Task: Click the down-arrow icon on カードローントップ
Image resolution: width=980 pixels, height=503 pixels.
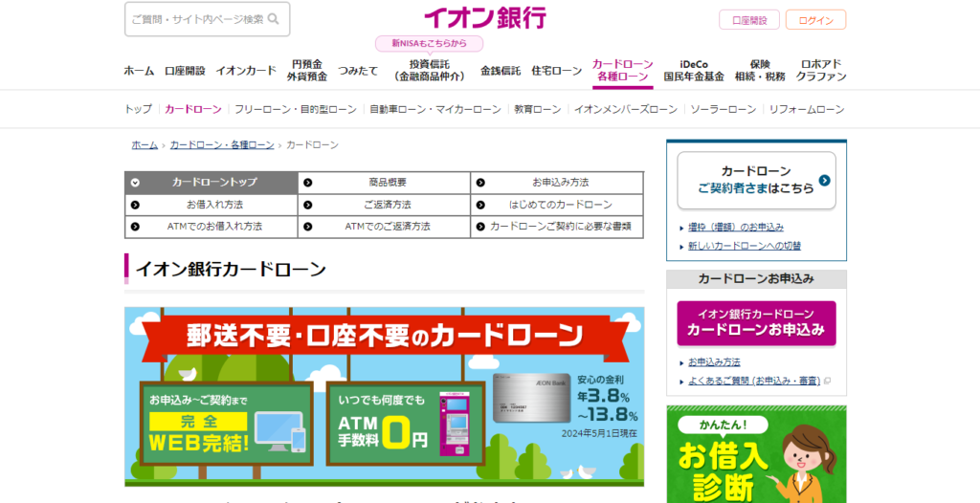Action: point(135,183)
